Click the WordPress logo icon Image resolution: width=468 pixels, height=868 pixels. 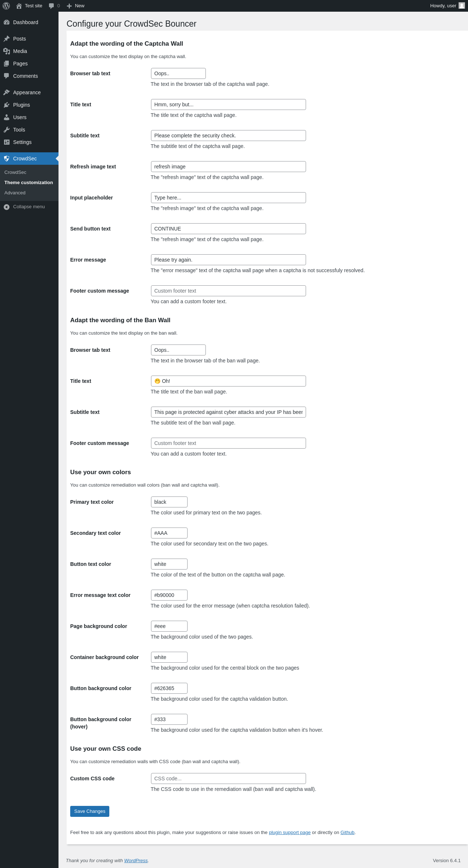tap(6, 6)
